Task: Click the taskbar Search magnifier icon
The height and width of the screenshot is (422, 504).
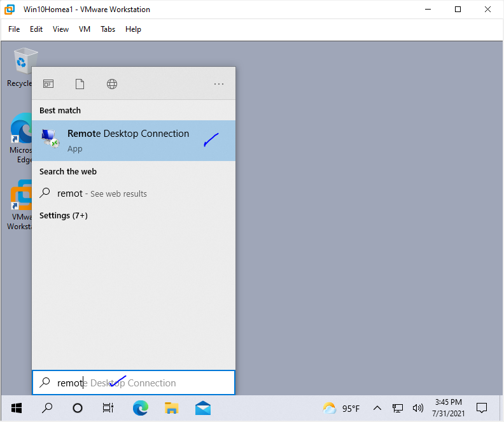Action: [x=47, y=408]
